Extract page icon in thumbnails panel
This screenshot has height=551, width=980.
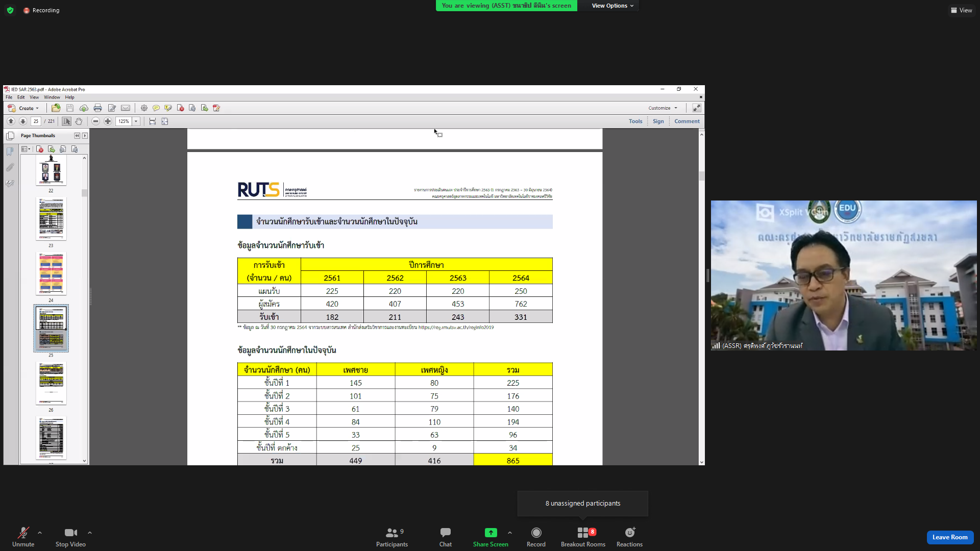(x=52, y=149)
